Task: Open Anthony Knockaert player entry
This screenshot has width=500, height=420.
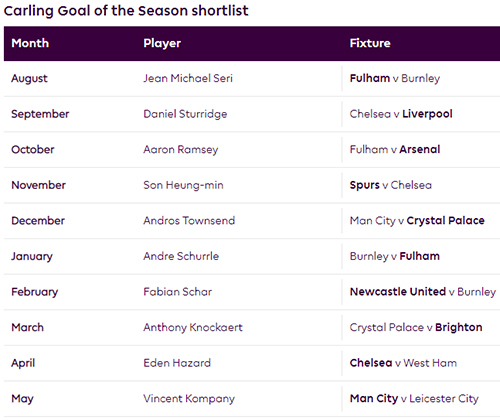Action: click(x=193, y=327)
